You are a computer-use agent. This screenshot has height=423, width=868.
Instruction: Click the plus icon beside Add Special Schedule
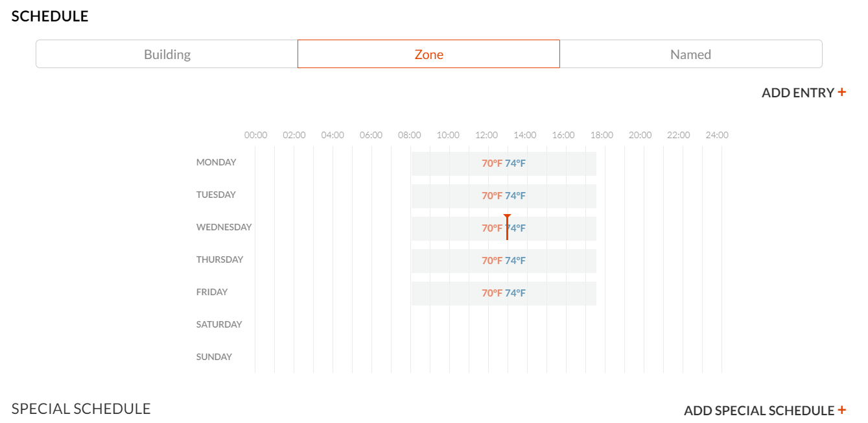(x=841, y=410)
